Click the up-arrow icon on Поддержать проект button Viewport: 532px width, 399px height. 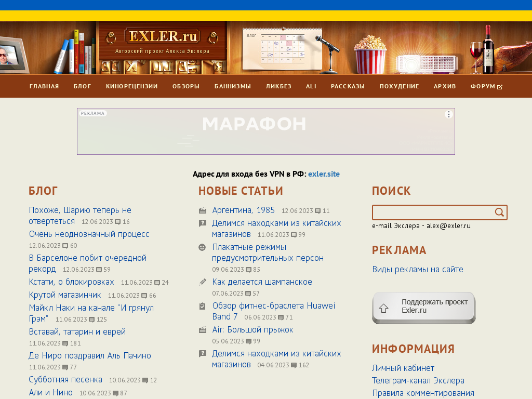384,308
